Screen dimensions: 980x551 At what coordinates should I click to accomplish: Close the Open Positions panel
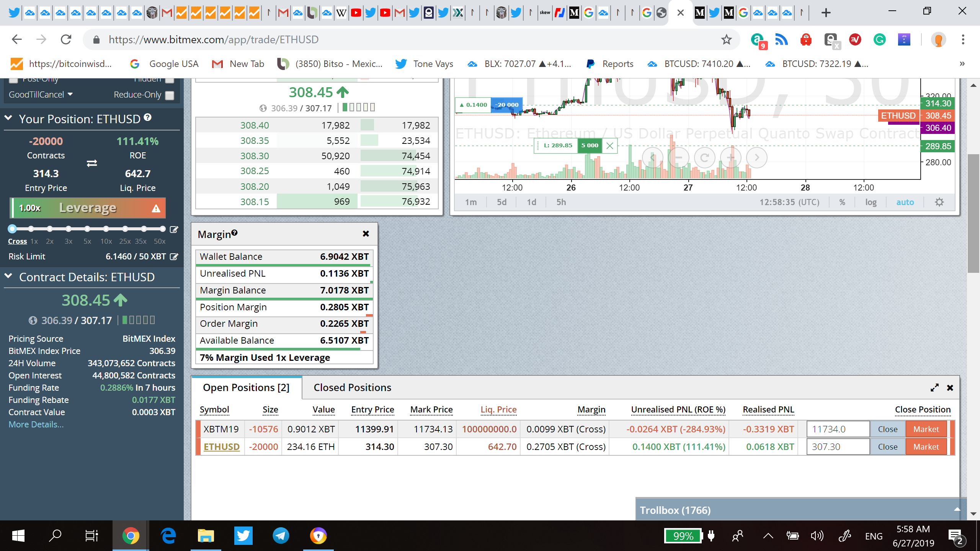(x=950, y=388)
